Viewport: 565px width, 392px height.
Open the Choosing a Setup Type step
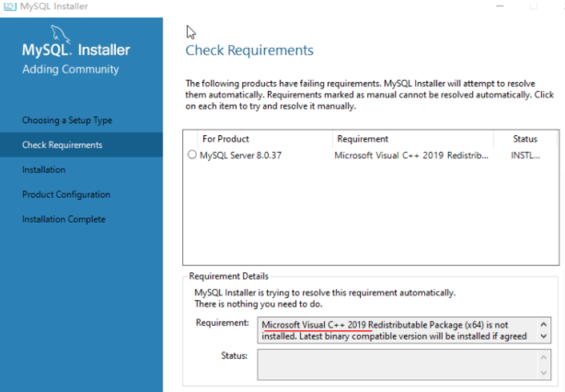point(67,120)
